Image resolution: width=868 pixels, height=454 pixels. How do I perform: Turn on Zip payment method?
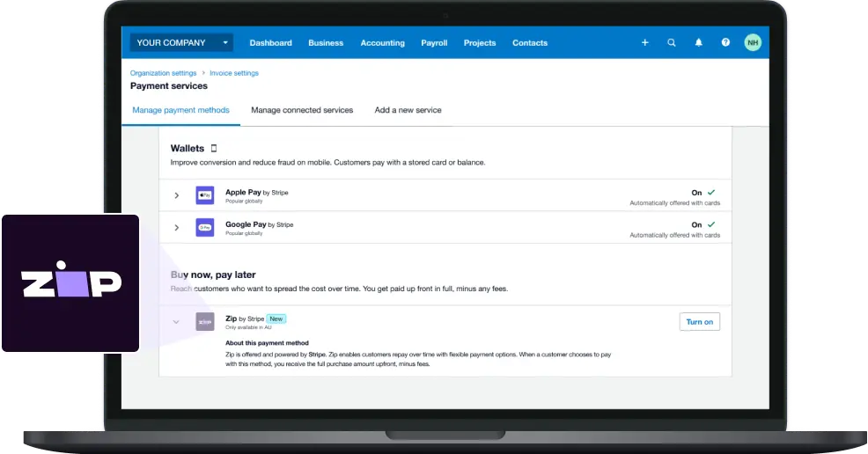(x=700, y=322)
